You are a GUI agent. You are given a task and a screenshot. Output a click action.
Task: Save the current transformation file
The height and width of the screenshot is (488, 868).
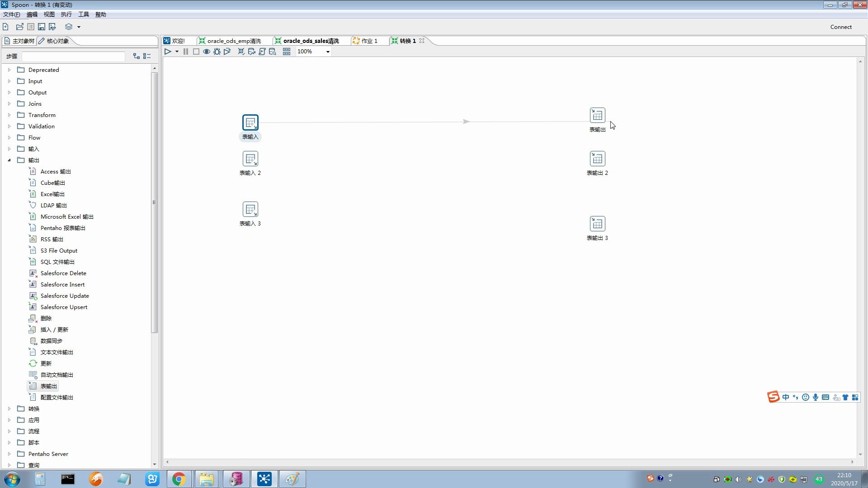pos(42,27)
